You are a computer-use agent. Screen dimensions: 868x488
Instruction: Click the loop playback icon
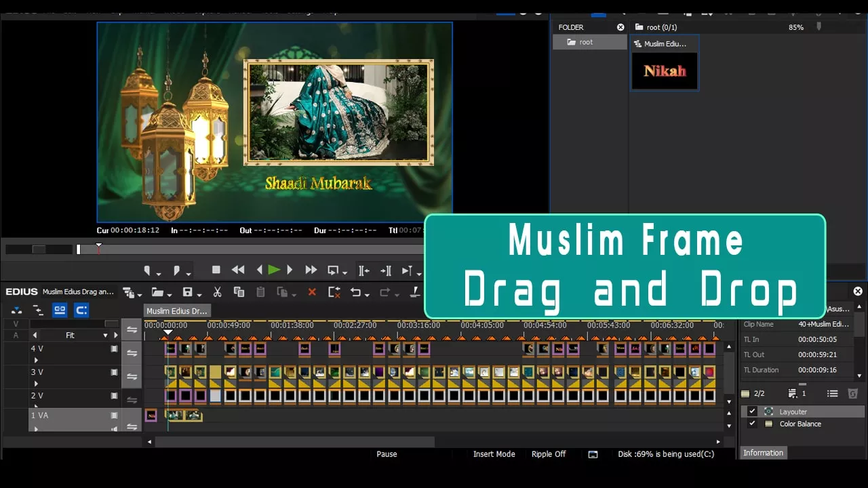(x=334, y=270)
